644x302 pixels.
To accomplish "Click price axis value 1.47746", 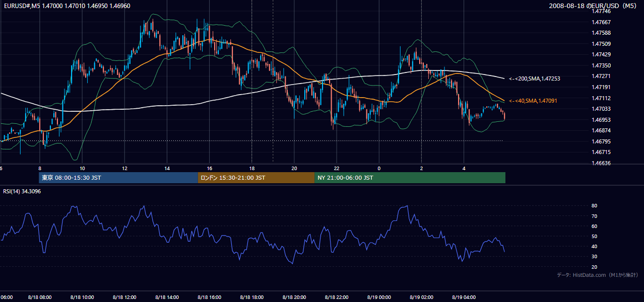I will 601,11.
